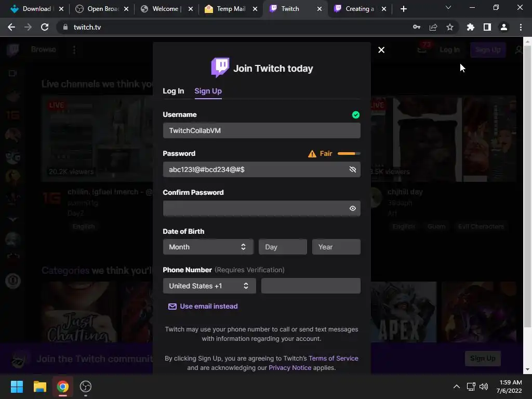Open OBS Studio from taskbar

[86, 387]
